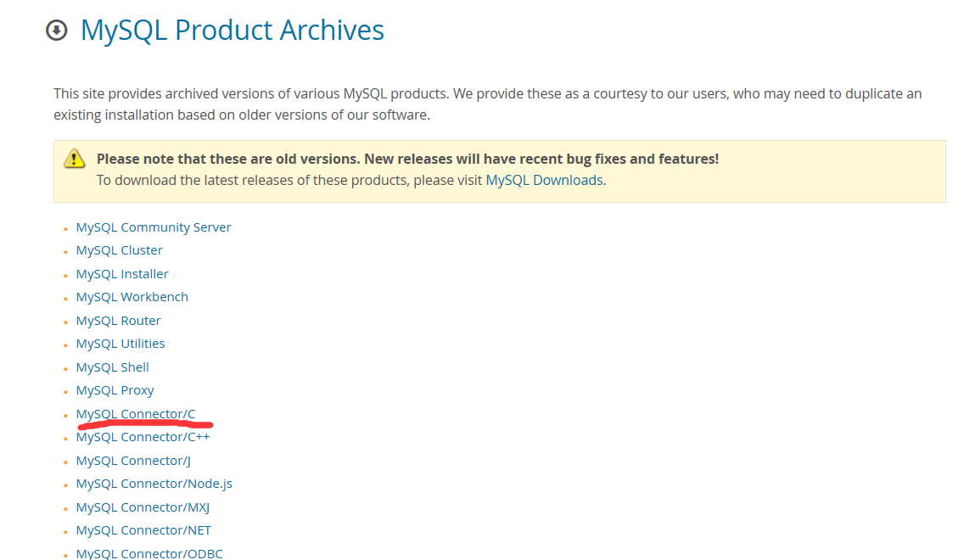
Task: Select MySQL Connector/ODBC at the list bottom
Action: (149, 552)
